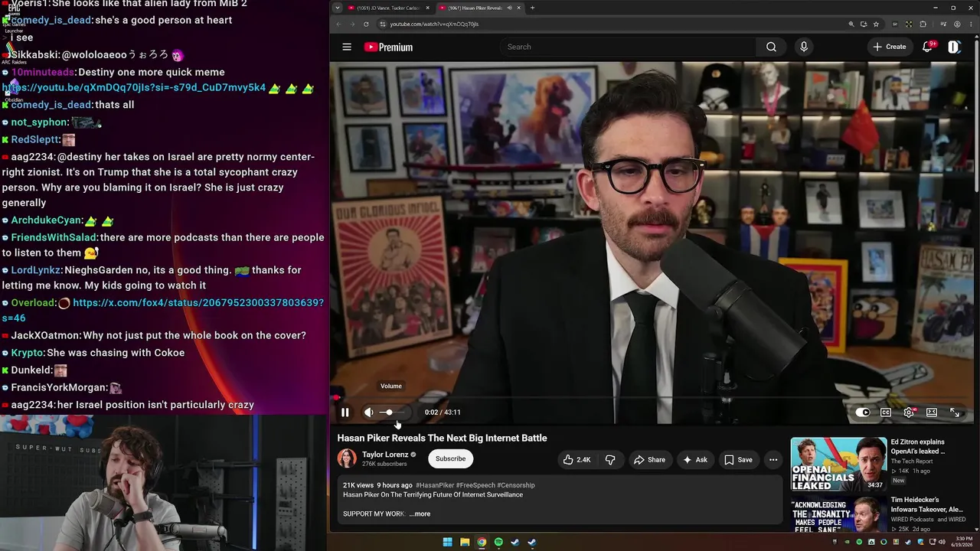Open YouTube guide hamburger menu

(347, 47)
